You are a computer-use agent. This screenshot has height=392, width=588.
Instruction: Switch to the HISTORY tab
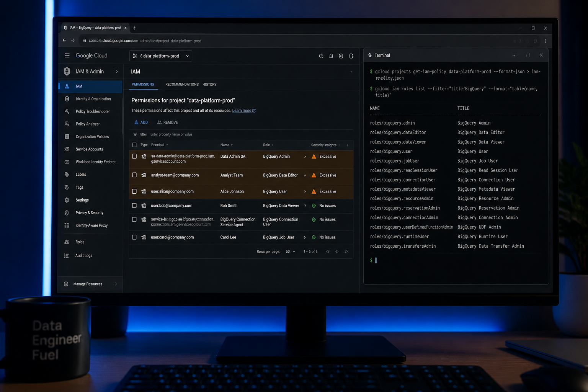point(209,84)
